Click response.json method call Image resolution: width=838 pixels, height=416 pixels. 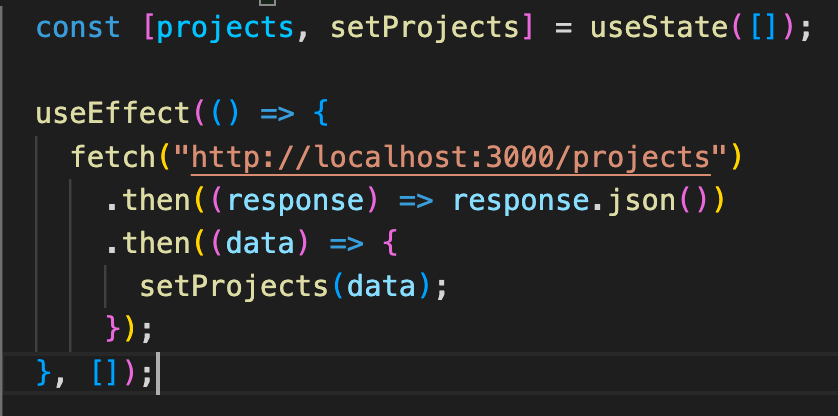point(580,201)
